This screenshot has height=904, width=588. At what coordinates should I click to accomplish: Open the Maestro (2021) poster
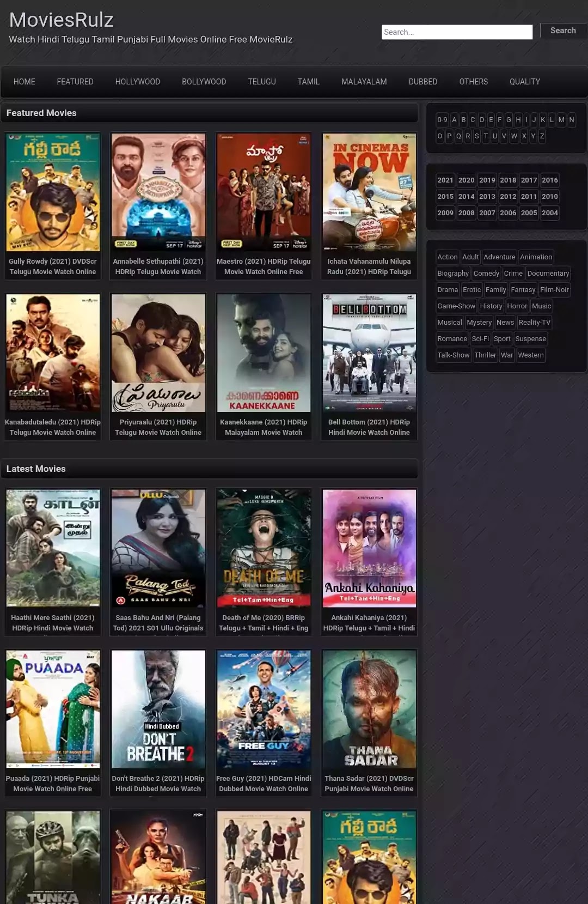coord(264,192)
